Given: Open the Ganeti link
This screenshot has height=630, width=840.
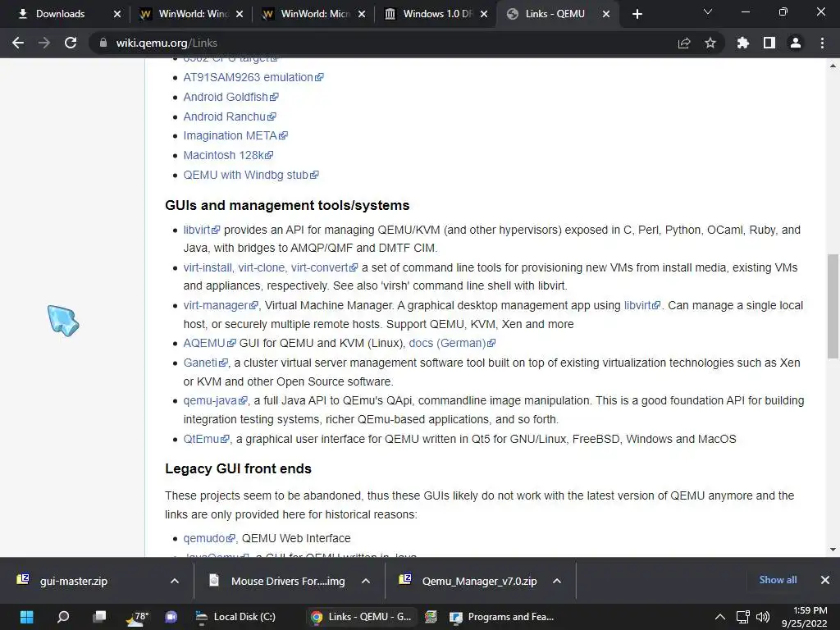Looking at the screenshot, I should click(x=205, y=363).
